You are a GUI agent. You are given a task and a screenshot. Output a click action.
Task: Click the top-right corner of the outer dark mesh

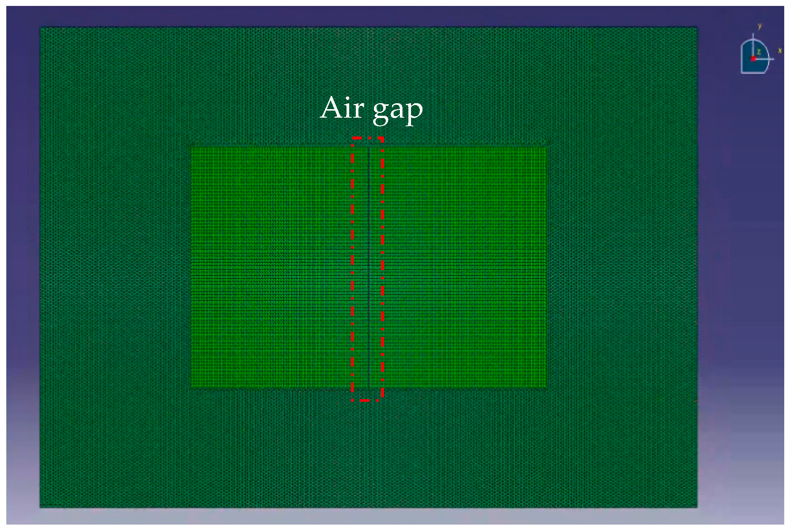(x=696, y=28)
